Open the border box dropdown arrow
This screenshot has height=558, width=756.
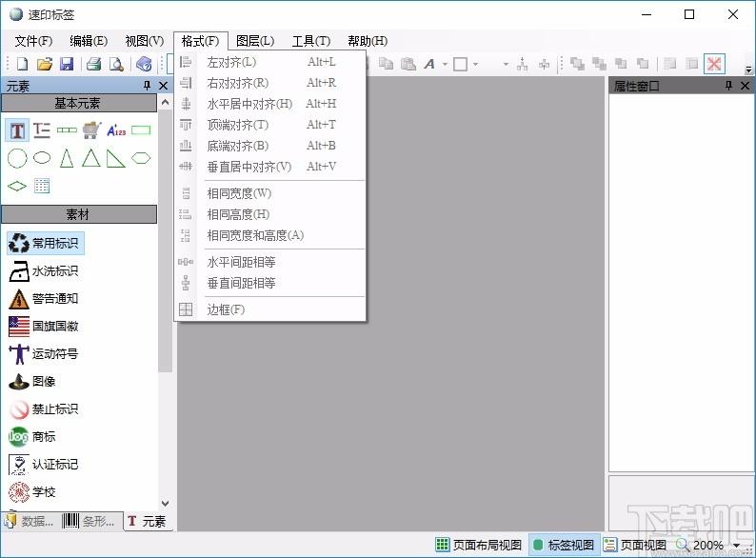coord(475,64)
